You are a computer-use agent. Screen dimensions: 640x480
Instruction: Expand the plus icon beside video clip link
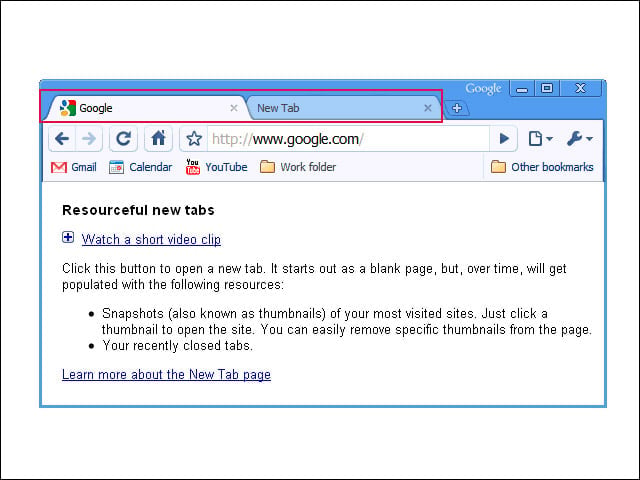[x=68, y=237]
